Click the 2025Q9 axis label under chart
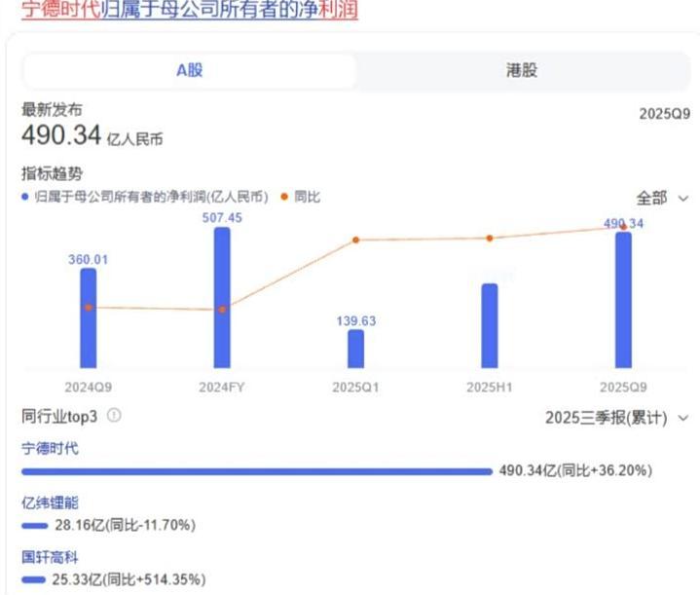 pyautogui.click(x=623, y=387)
